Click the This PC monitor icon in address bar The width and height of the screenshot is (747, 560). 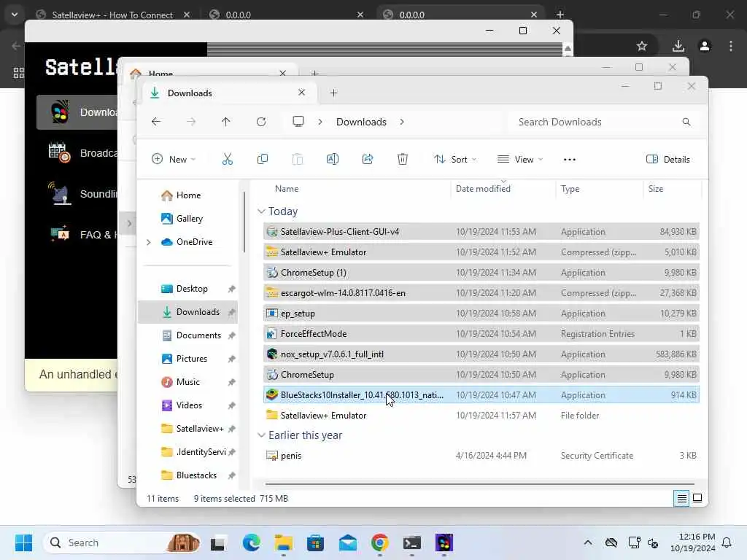point(298,122)
